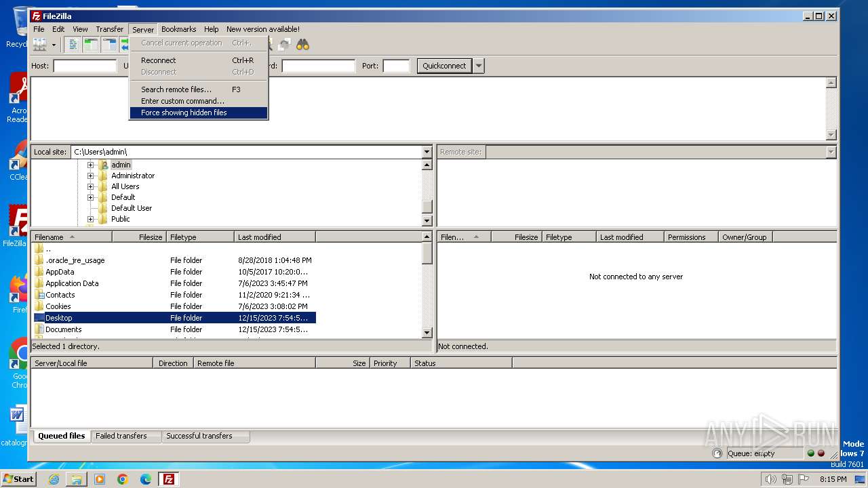
Task: Open the File menu
Action: coord(39,29)
